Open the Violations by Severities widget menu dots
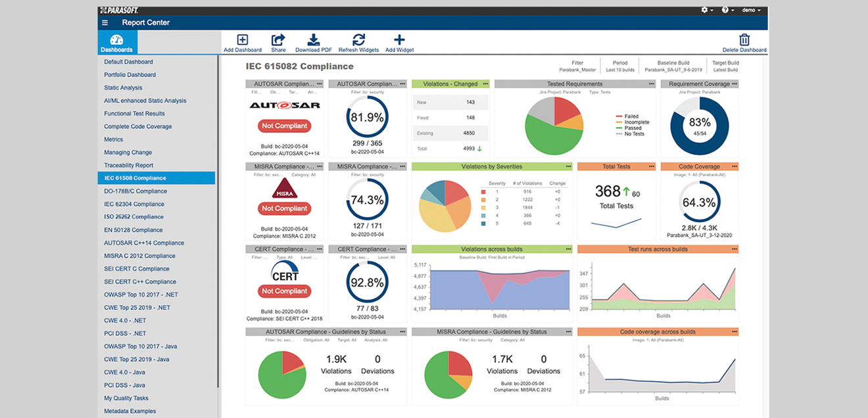 click(568, 167)
